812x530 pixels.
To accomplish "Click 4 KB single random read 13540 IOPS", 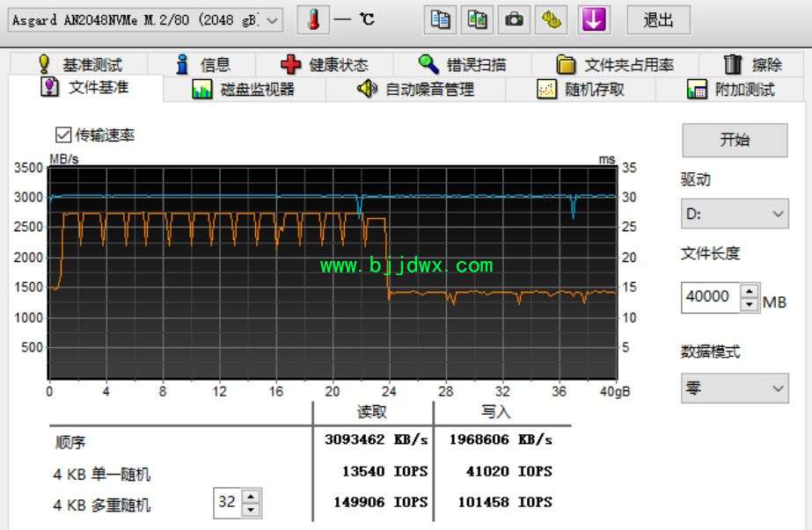I will coord(384,471).
